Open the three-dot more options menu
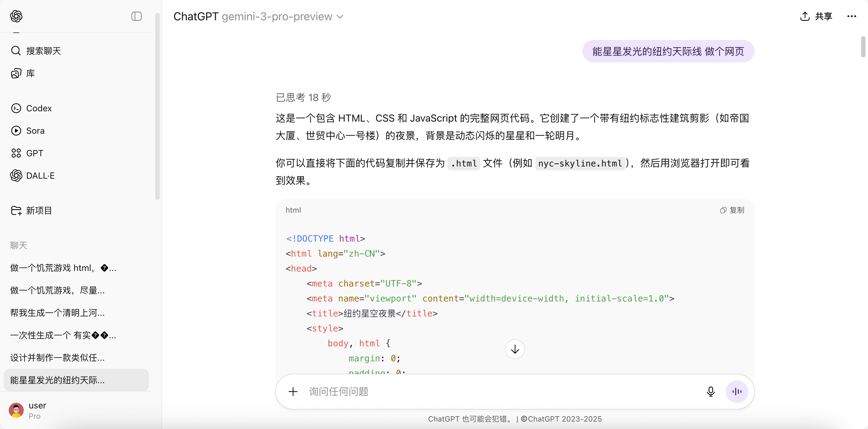 click(851, 16)
